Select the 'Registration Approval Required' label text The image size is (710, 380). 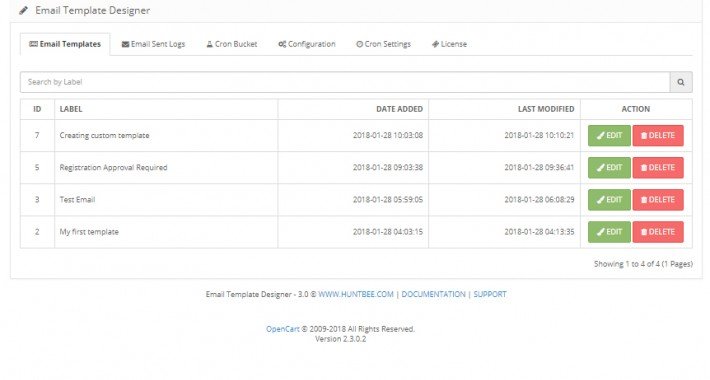click(113, 168)
